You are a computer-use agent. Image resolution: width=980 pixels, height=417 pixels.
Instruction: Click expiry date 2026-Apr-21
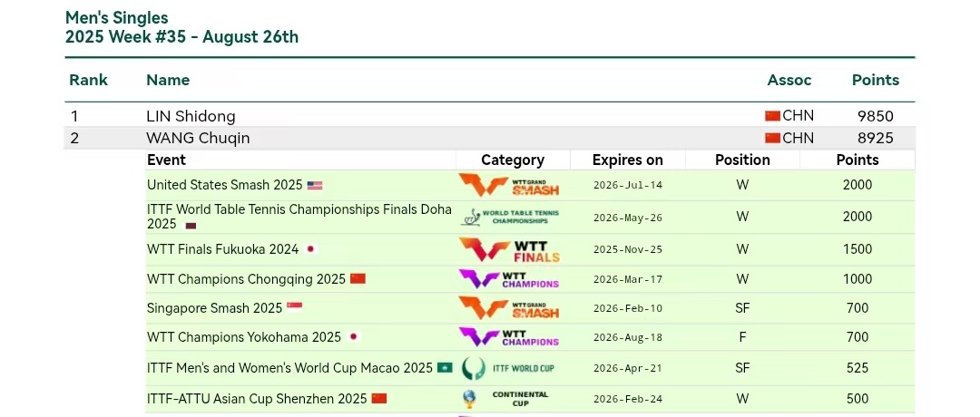click(x=628, y=368)
